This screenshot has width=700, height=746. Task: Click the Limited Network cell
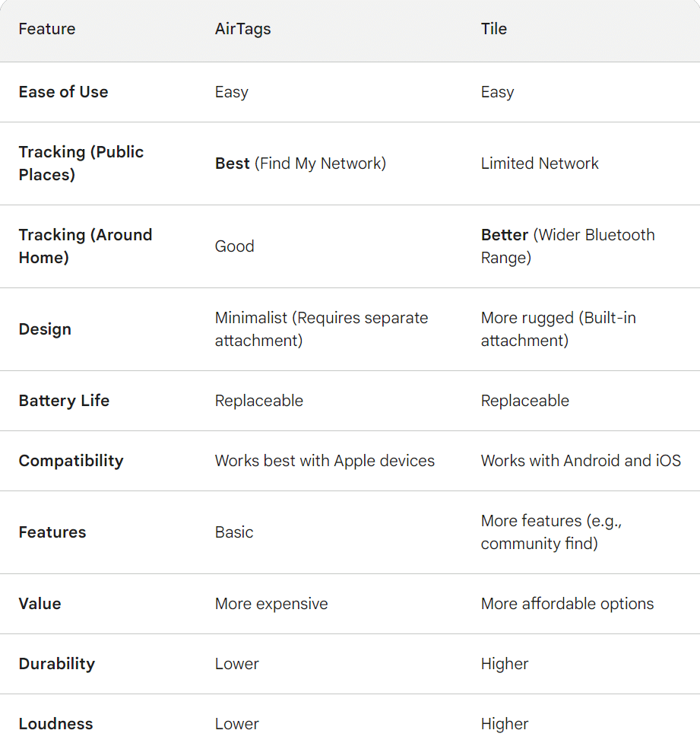coord(540,163)
